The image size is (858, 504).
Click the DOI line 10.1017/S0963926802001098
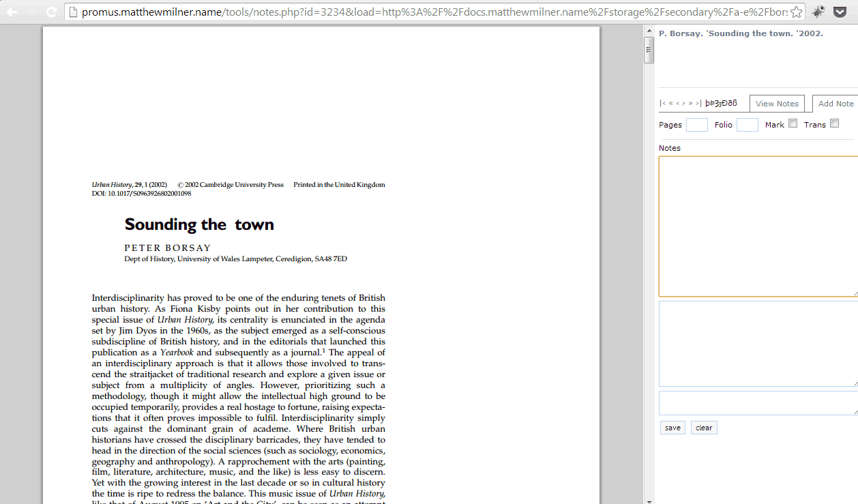pyautogui.click(x=141, y=194)
